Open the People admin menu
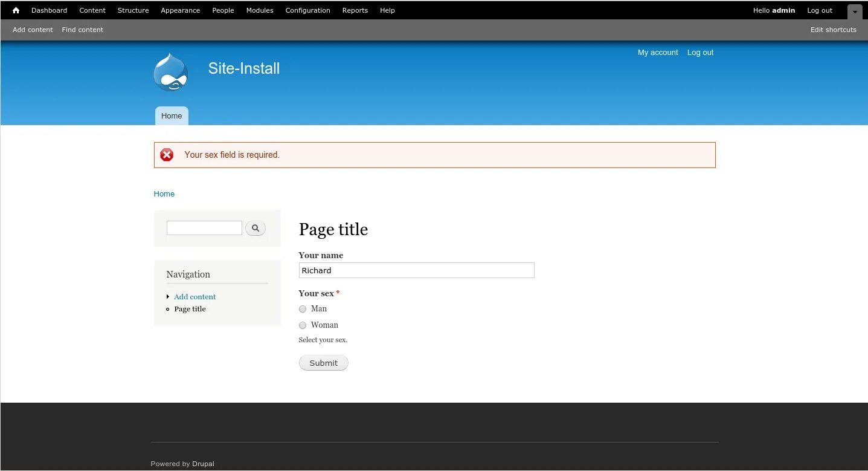 click(223, 10)
